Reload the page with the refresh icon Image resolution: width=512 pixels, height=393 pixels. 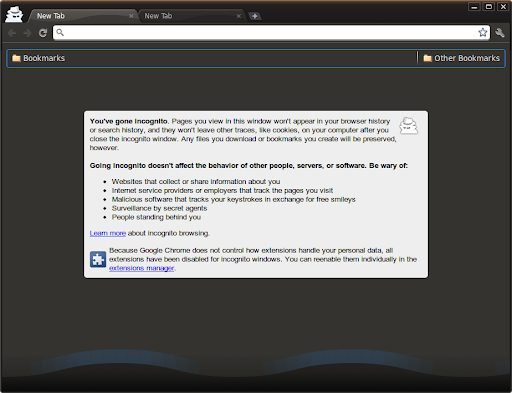tap(43, 33)
